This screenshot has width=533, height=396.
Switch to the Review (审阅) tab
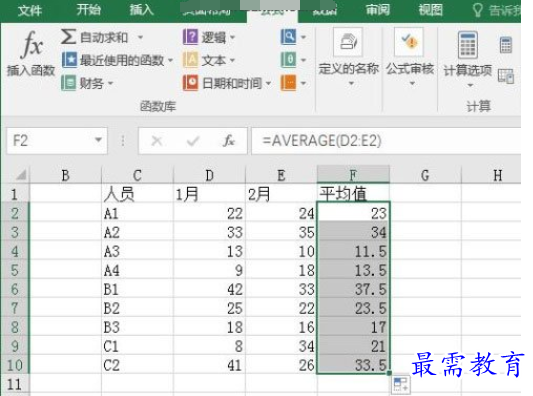(x=378, y=10)
